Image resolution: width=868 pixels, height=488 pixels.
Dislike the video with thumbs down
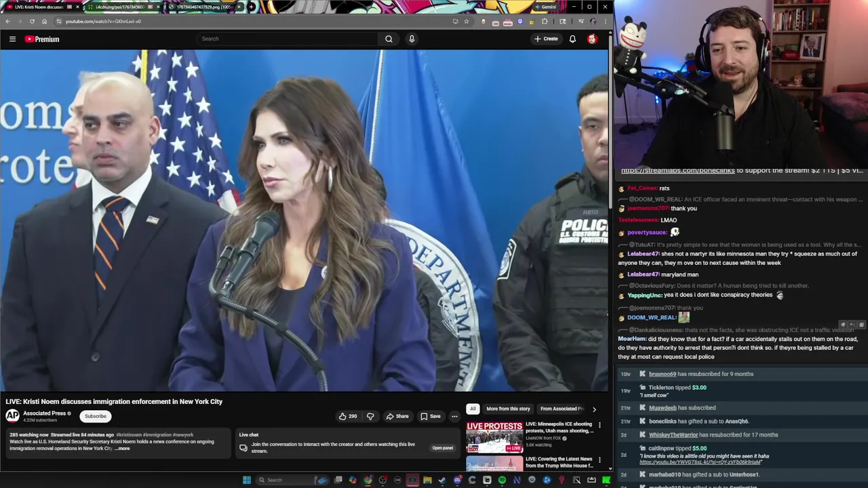click(370, 416)
